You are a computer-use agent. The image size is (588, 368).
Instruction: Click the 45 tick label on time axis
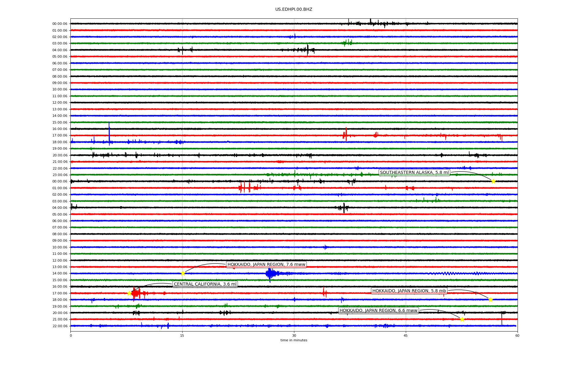(x=406, y=335)
